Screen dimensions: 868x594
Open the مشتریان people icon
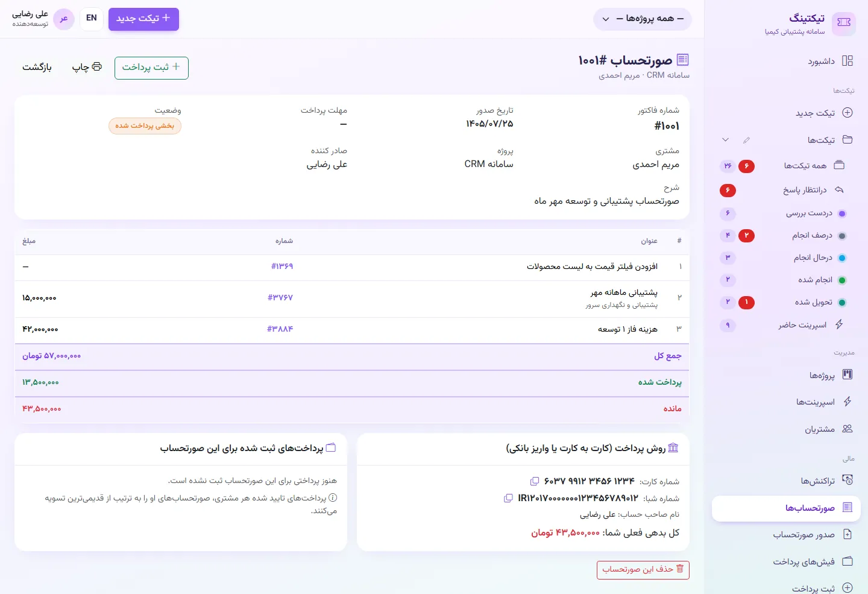[848, 429]
